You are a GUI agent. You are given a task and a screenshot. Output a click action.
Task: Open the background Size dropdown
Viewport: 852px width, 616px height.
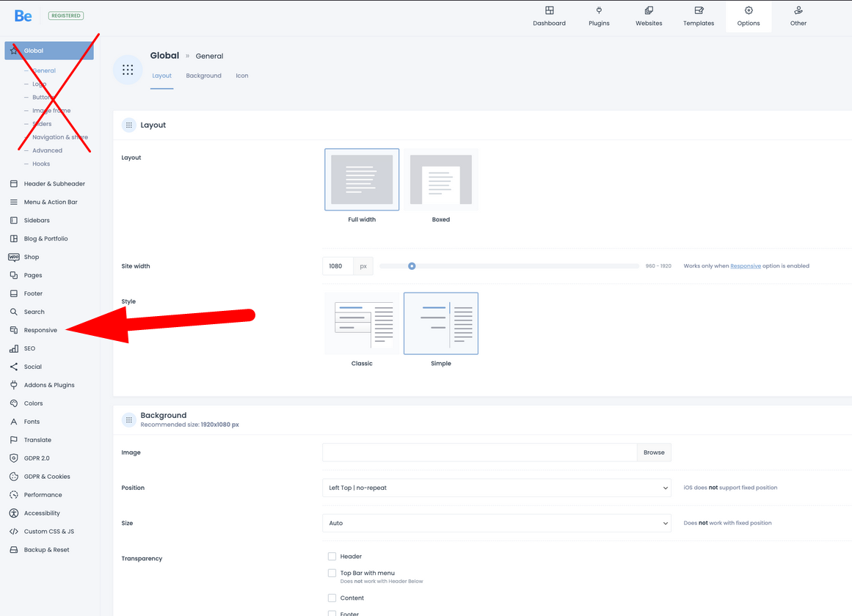[x=496, y=524]
